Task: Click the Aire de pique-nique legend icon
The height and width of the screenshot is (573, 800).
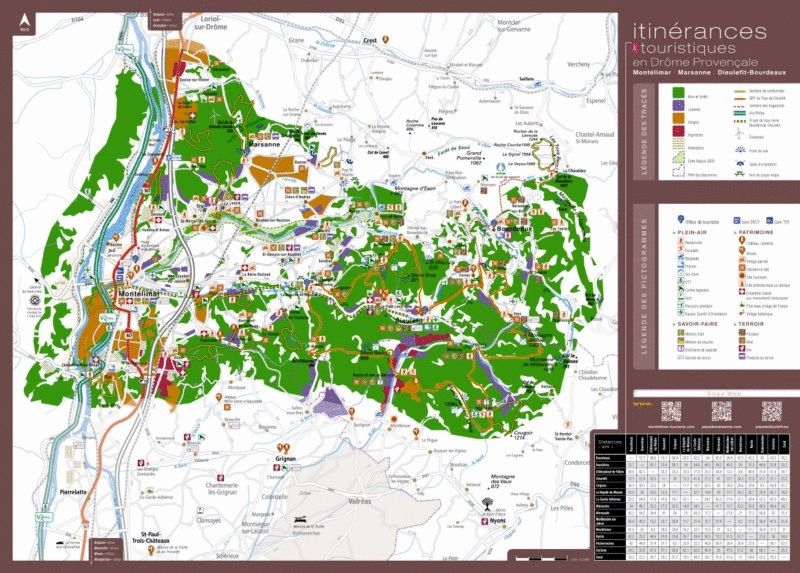Action: coord(738,175)
